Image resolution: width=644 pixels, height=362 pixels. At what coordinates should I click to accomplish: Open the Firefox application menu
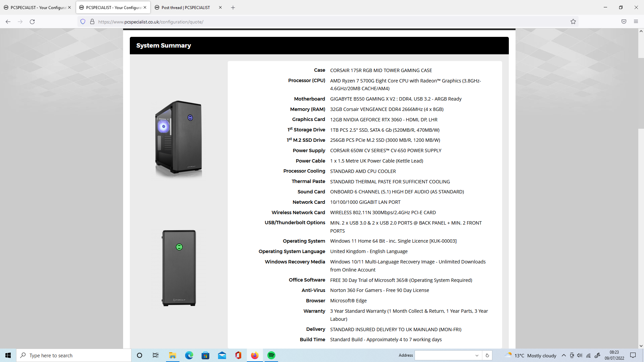coord(636,22)
